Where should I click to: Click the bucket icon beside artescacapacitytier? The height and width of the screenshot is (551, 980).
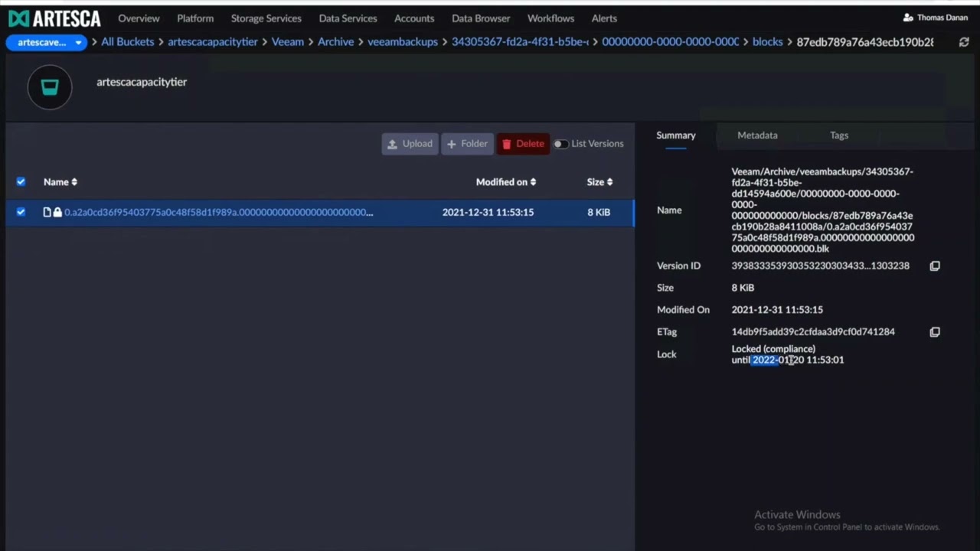50,87
